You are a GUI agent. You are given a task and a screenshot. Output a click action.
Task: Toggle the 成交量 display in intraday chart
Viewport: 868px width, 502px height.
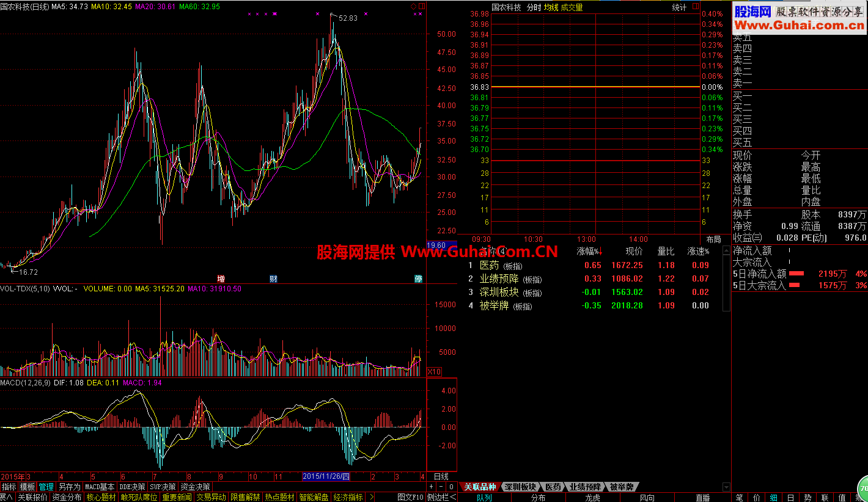(572, 7)
